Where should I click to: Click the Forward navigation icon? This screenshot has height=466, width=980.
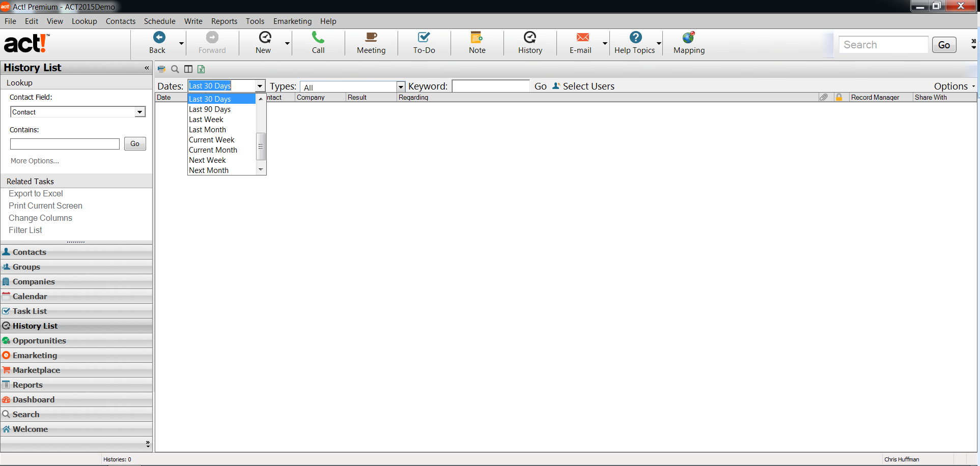click(212, 37)
